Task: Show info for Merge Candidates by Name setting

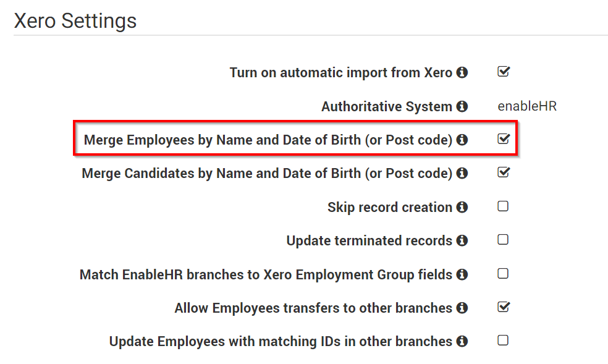Action: pos(462,173)
